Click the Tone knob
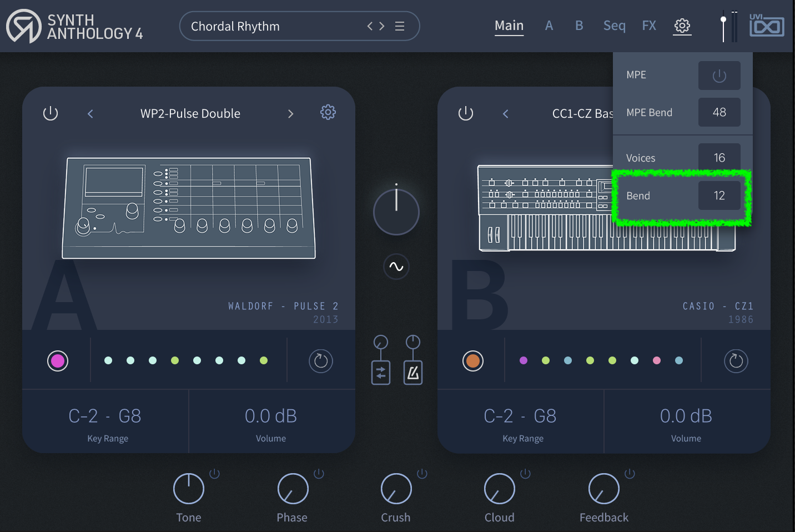This screenshot has height=532, width=795. click(189, 489)
